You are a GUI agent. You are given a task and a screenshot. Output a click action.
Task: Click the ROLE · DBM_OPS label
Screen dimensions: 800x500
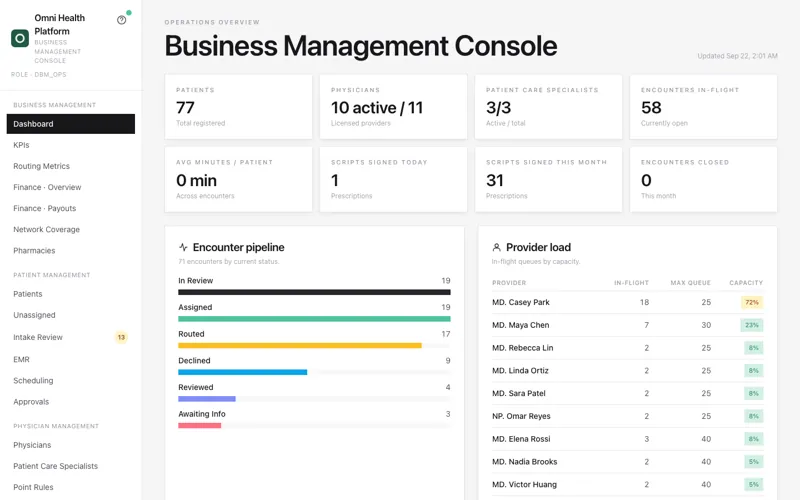[39, 74]
